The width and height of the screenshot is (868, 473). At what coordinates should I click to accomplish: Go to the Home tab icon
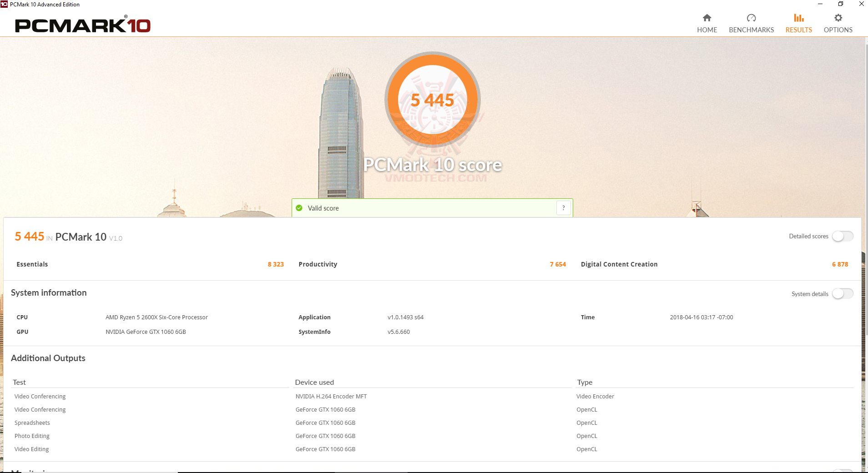click(x=707, y=18)
